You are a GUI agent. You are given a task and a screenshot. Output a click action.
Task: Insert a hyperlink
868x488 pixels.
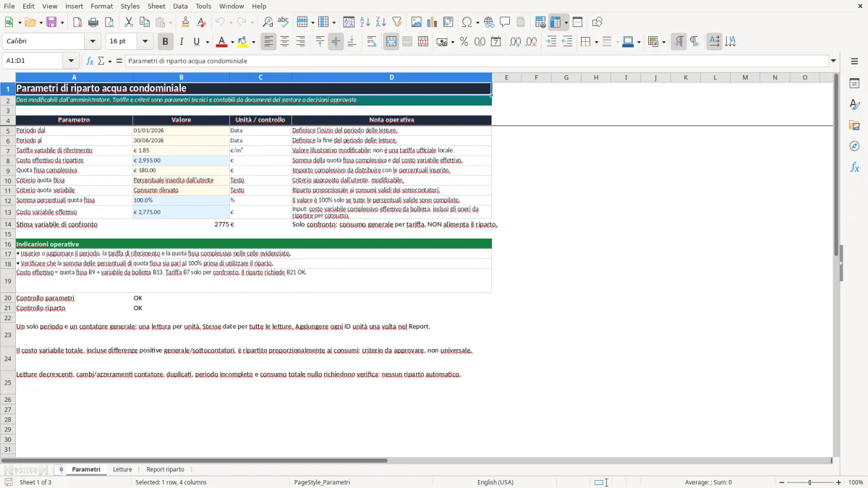(489, 22)
